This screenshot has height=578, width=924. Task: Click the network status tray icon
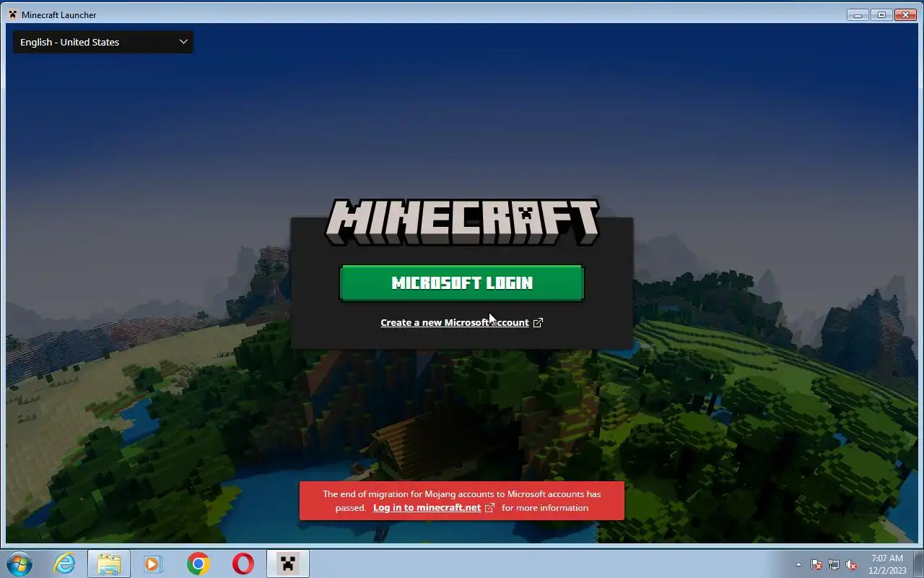click(x=834, y=564)
